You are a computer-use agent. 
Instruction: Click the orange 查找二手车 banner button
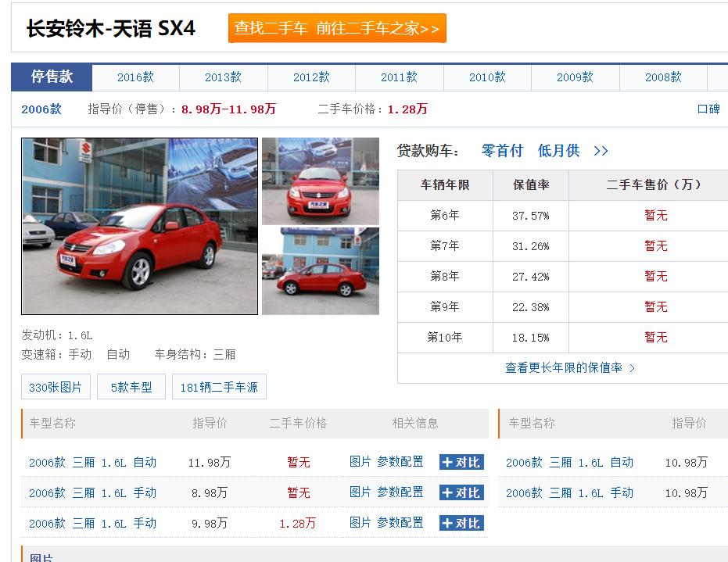[336, 27]
